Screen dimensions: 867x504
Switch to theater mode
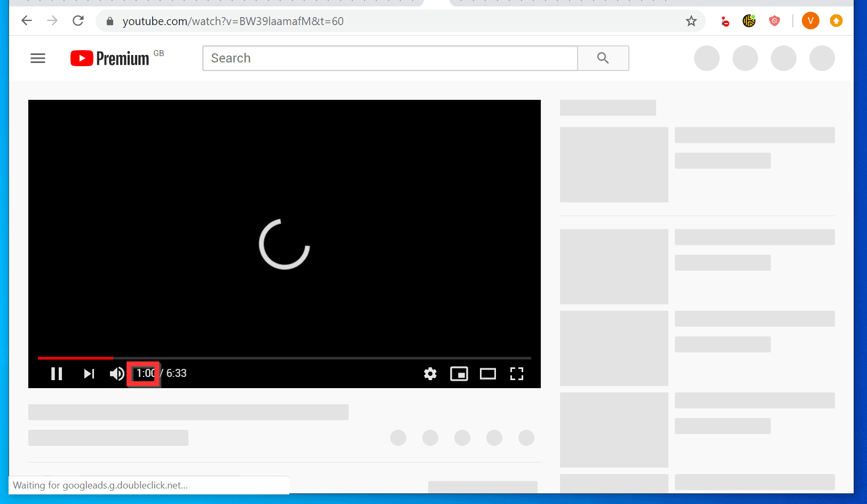[487, 374]
